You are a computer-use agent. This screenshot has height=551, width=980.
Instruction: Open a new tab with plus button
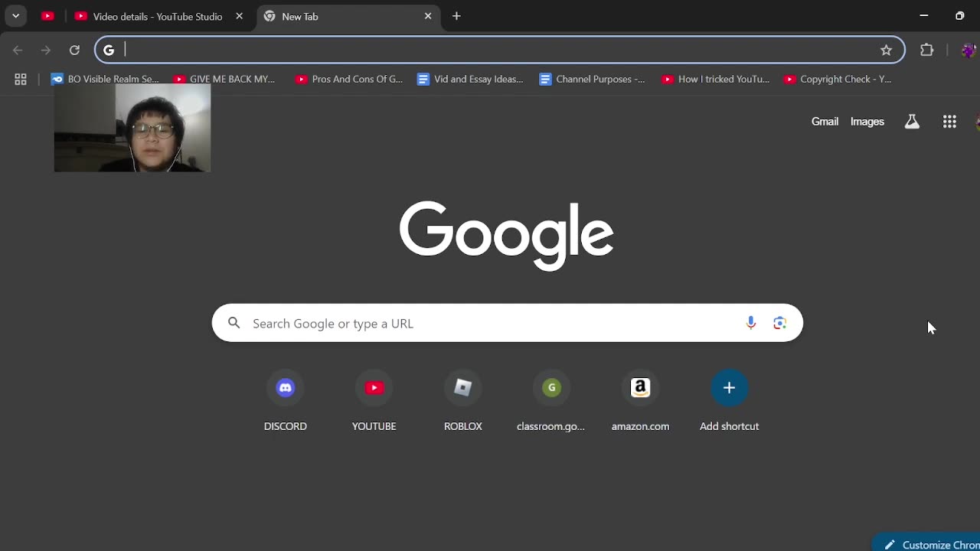point(456,16)
